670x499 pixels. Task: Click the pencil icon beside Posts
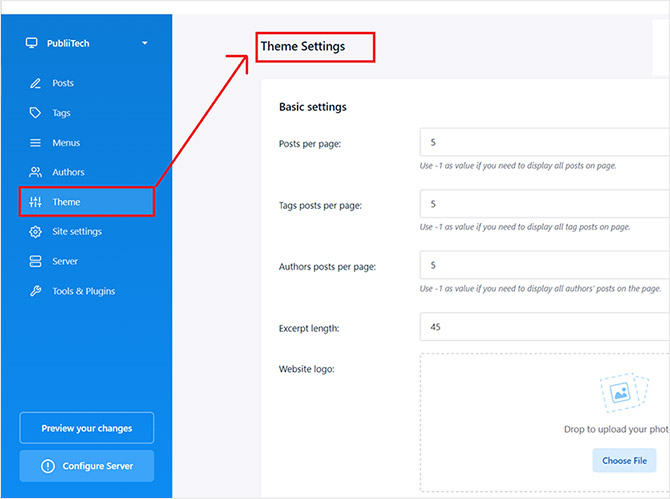pyautogui.click(x=36, y=83)
